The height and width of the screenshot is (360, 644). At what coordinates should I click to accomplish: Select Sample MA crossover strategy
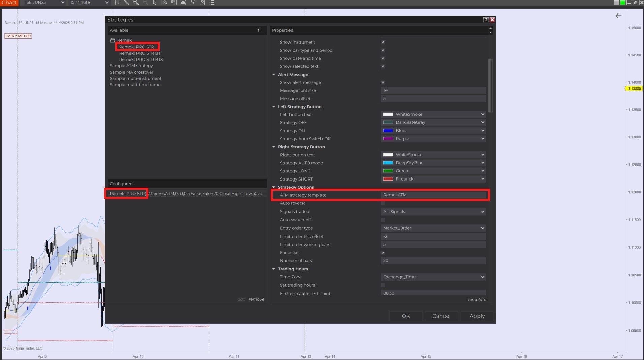click(x=131, y=72)
